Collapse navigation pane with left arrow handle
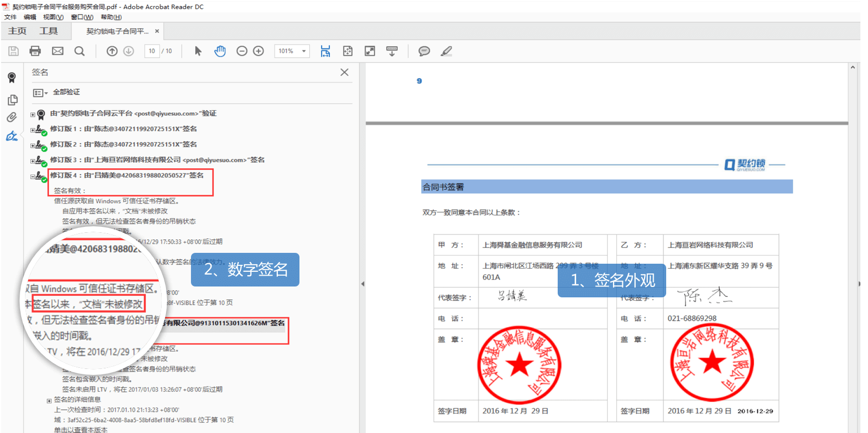This screenshot has width=868, height=433. (362, 284)
